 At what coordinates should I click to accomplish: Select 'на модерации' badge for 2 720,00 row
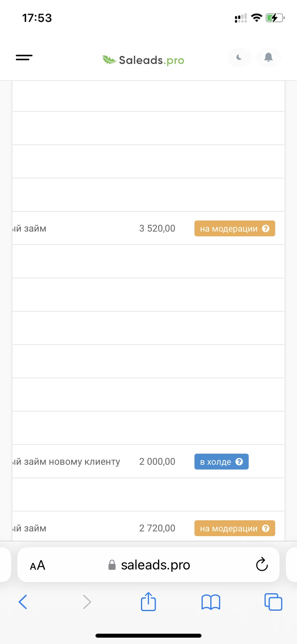[234, 528]
